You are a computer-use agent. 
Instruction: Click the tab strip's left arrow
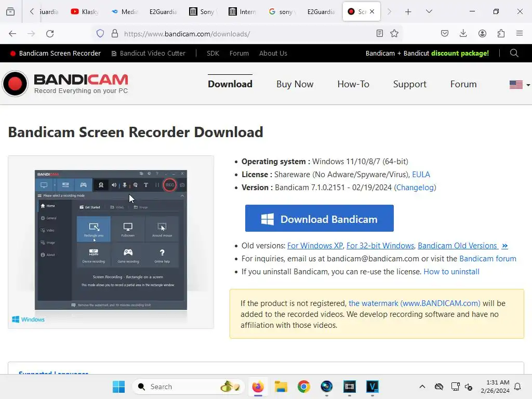tap(32, 11)
